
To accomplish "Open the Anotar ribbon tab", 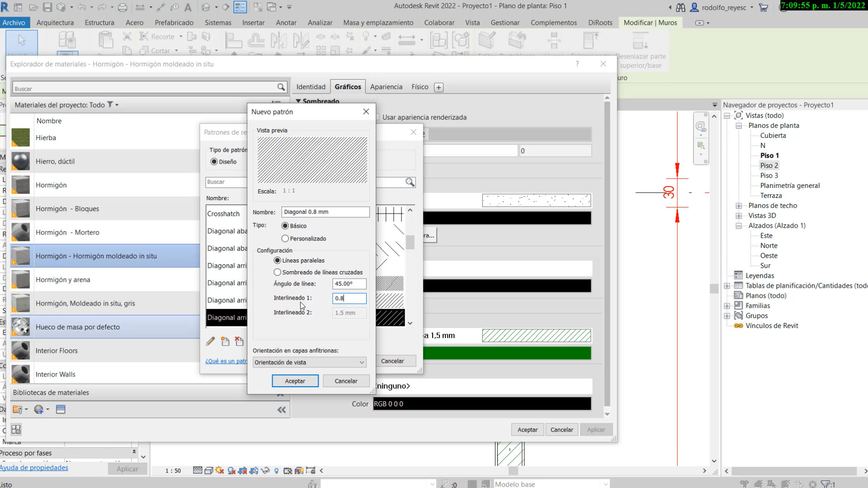I will tap(286, 23).
